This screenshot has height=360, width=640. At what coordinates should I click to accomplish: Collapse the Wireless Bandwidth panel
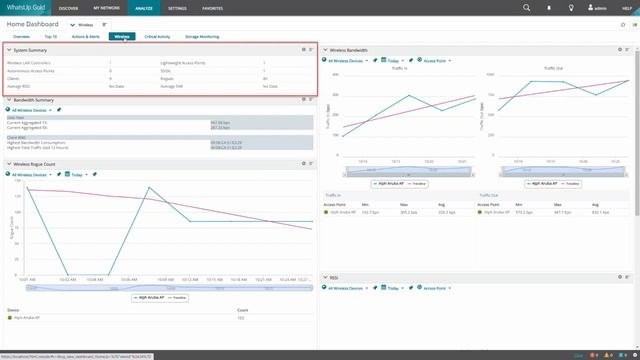[x=325, y=50]
